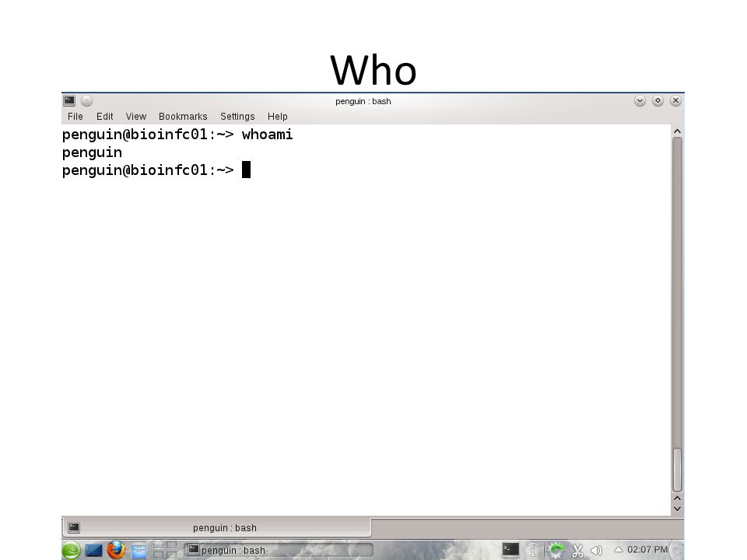Select penguin : bash taskbar entry
This screenshot has width=747, height=560.
tap(279, 550)
